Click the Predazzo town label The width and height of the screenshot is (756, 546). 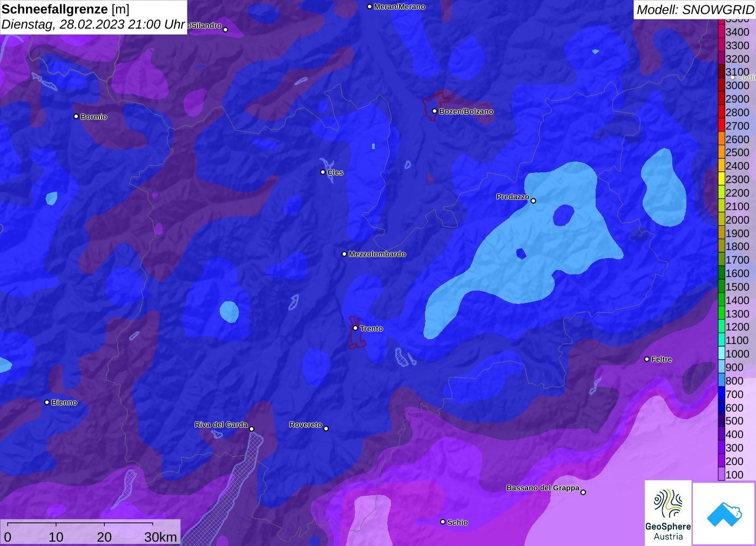click(x=512, y=197)
